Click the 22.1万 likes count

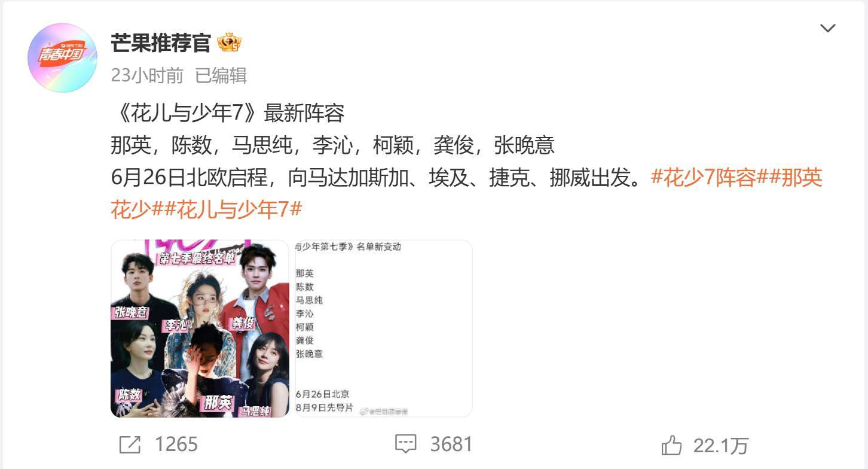coord(721,446)
